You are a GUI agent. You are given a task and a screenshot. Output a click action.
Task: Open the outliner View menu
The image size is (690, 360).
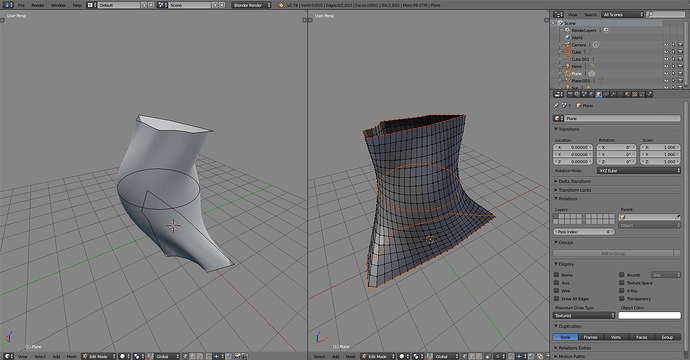573,15
